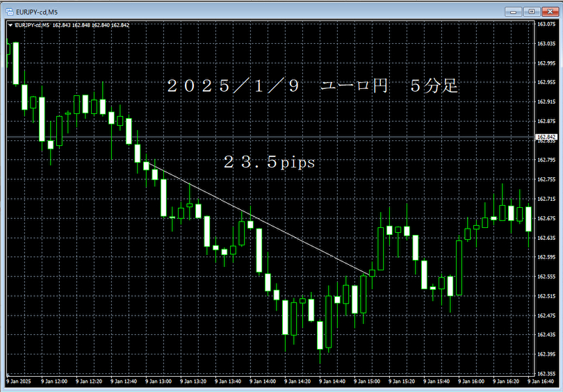Select the 23.5pips text label
The image size is (563, 392).
269,162
